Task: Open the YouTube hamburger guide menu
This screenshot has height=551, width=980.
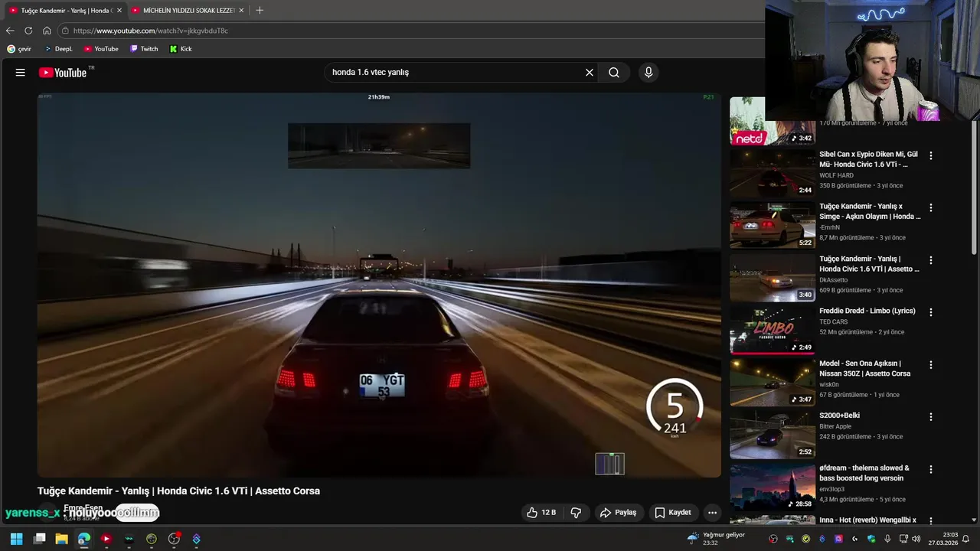Action: click(21, 73)
